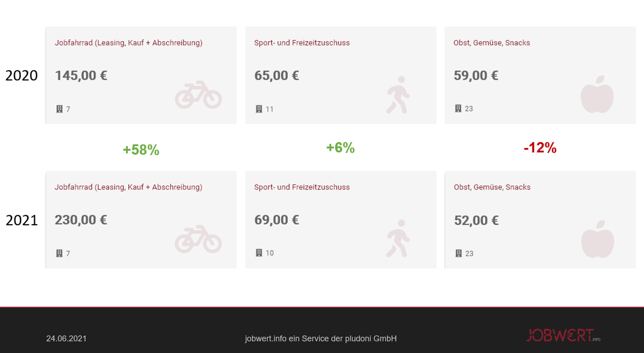The image size is (644, 353).
Task: Click the apple icon in the 2021 snacks card
Action: [x=597, y=239]
